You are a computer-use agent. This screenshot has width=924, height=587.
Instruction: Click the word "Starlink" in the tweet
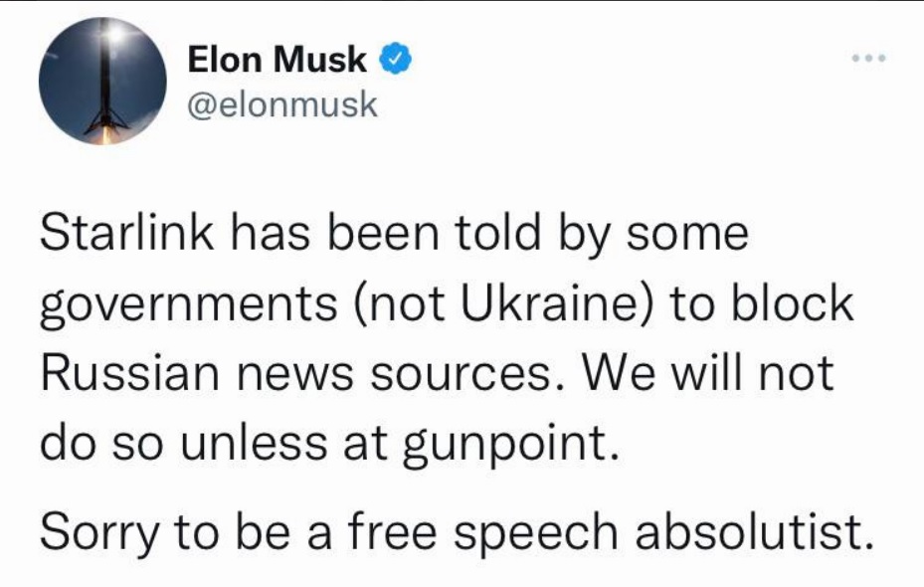click(126, 232)
